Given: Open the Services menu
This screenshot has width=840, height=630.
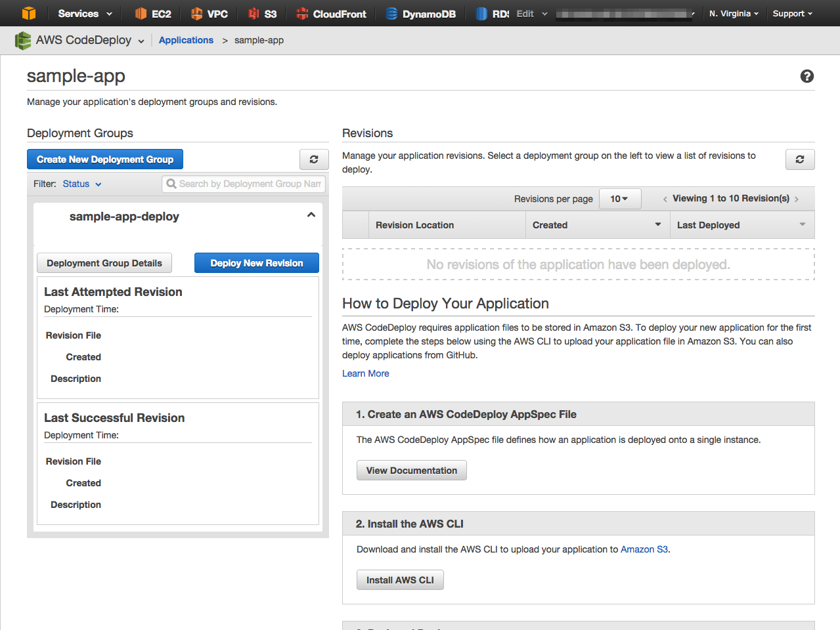Looking at the screenshot, I should 83,13.
